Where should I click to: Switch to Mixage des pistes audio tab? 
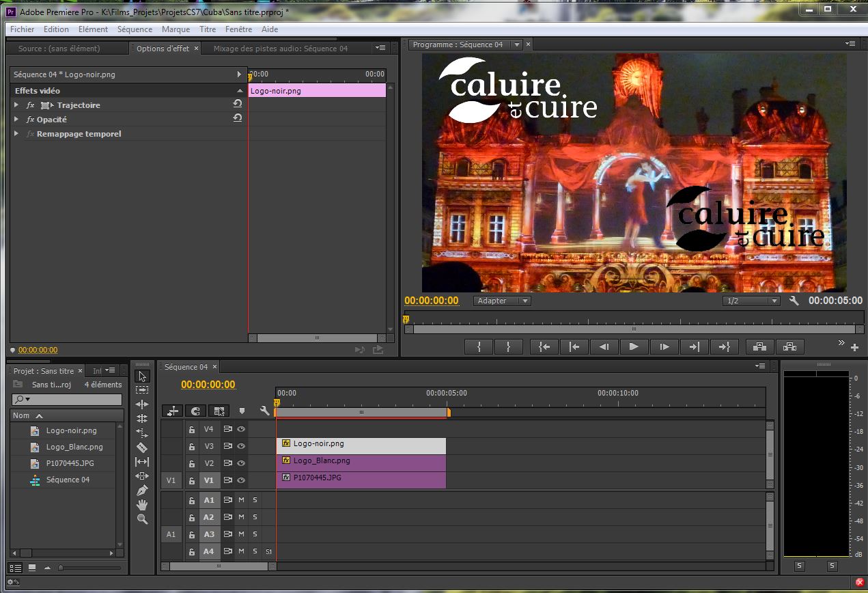point(280,49)
